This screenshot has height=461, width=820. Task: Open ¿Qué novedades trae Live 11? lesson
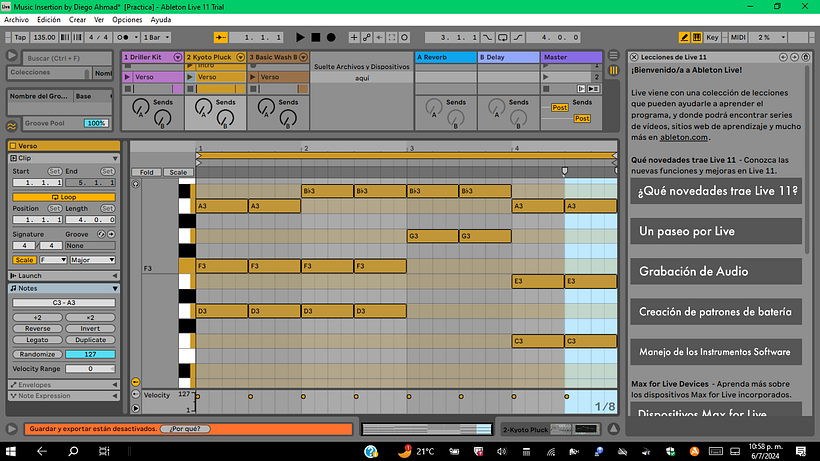point(715,191)
